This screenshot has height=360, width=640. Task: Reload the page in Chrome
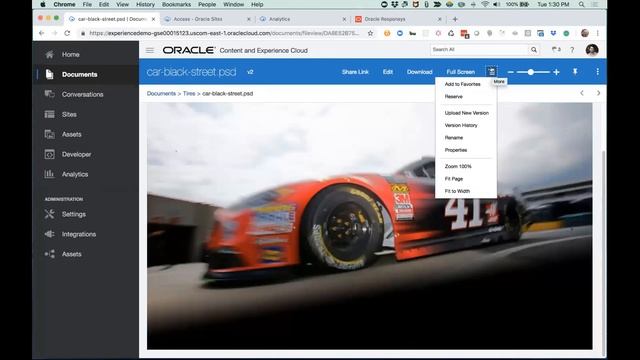[x=67, y=33]
